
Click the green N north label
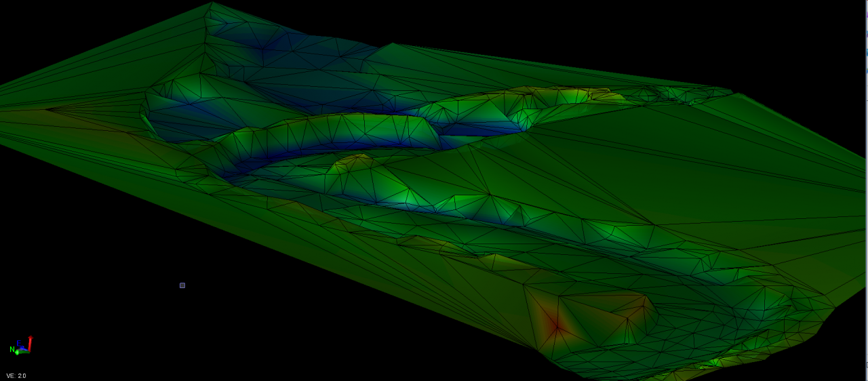tap(12, 349)
